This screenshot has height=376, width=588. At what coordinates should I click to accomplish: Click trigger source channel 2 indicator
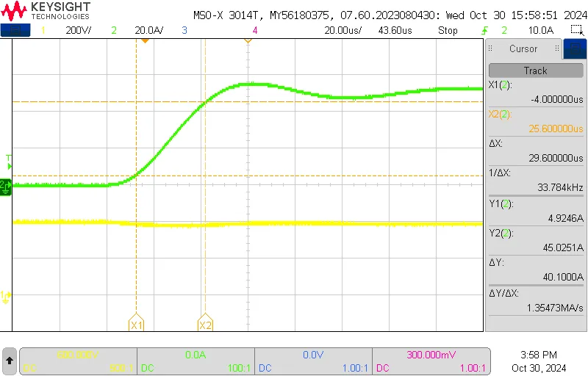pos(504,30)
